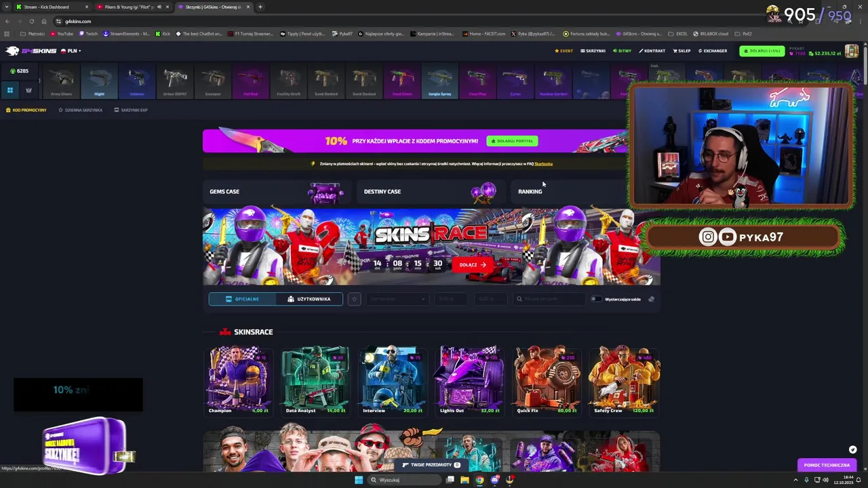The height and width of the screenshot is (488, 868).
Task: Open the Windows Start menu
Action: click(x=359, y=480)
